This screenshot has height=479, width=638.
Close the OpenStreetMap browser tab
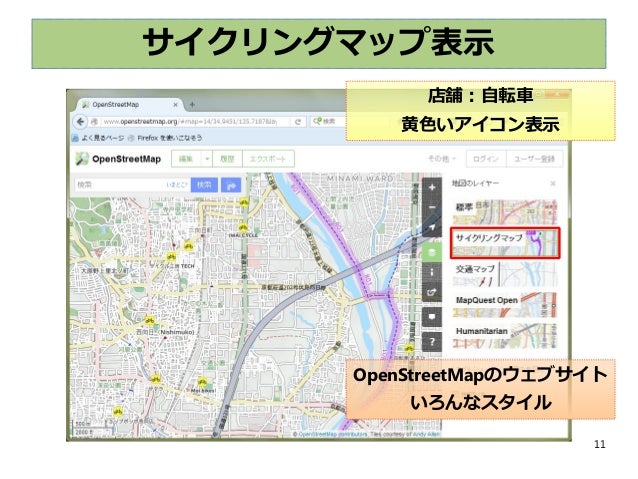coord(176,105)
